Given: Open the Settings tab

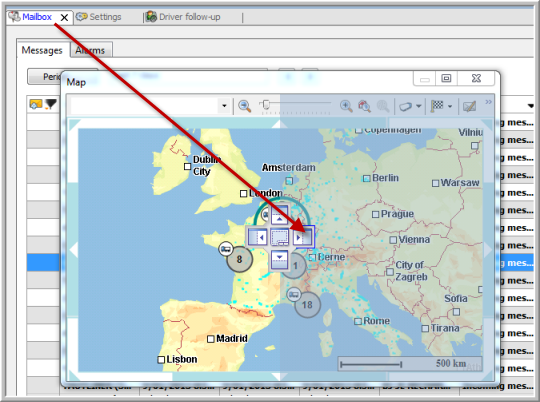Looking at the screenshot, I should click(99, 17).
